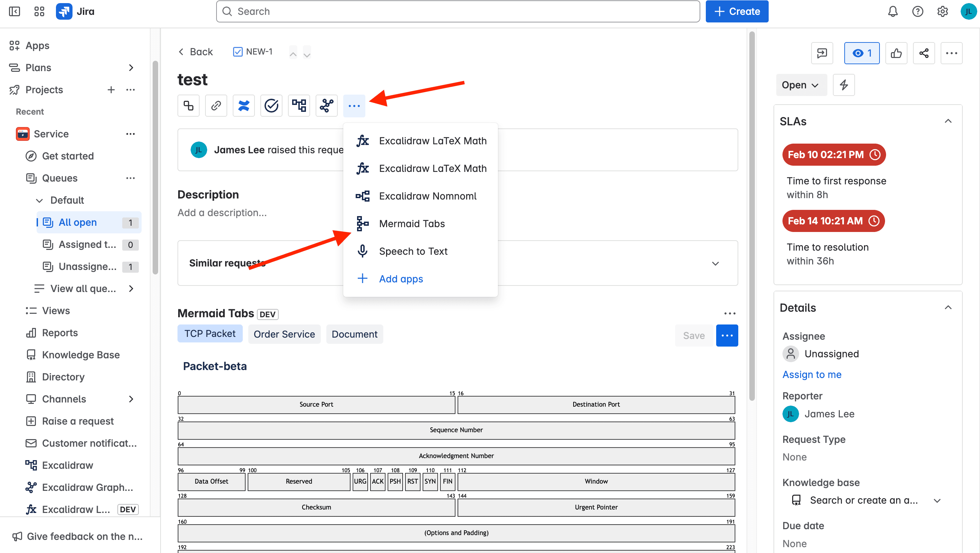Click the Excalidraw diagram toolbar icon

click(299, 105)
